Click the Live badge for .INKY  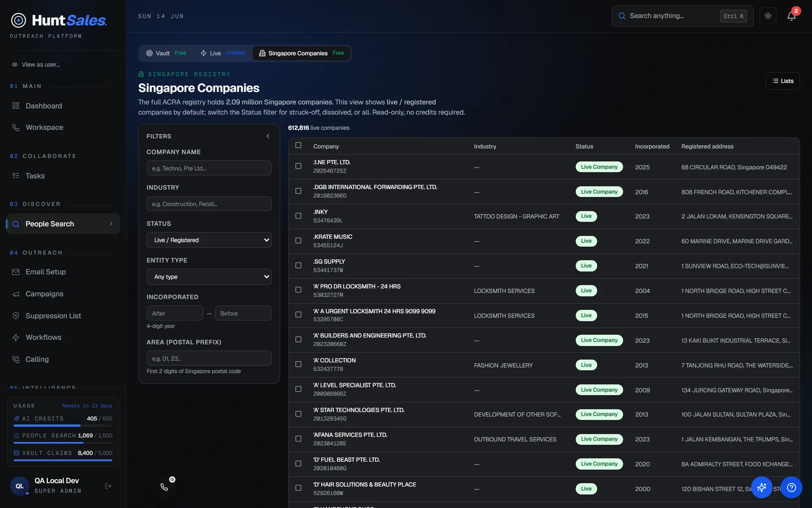[x=586, y=216]
